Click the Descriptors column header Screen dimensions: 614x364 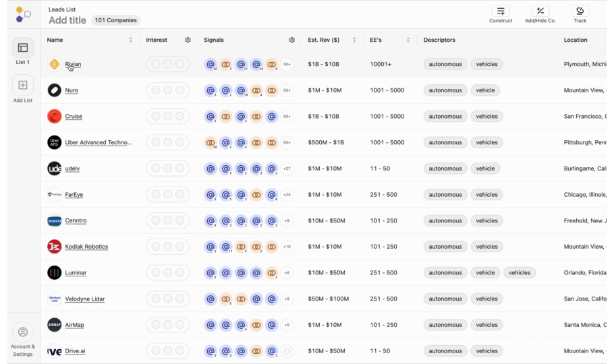click(x=439, y=40)
